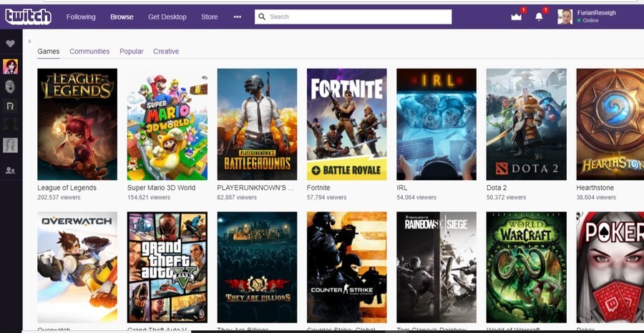Open the Prime loot crown icon

pyautogui.click(x=516, y=16)
